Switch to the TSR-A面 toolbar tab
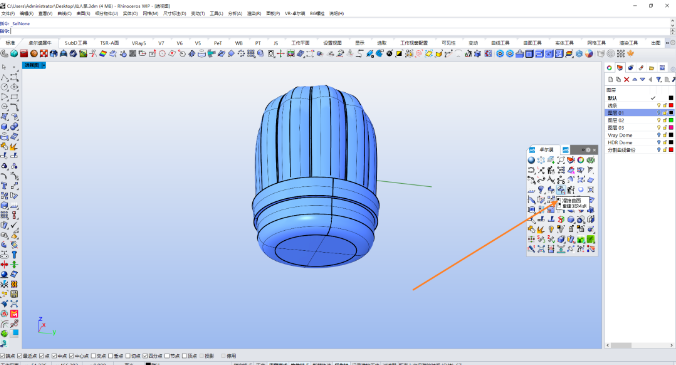 (x=110, y=43)
